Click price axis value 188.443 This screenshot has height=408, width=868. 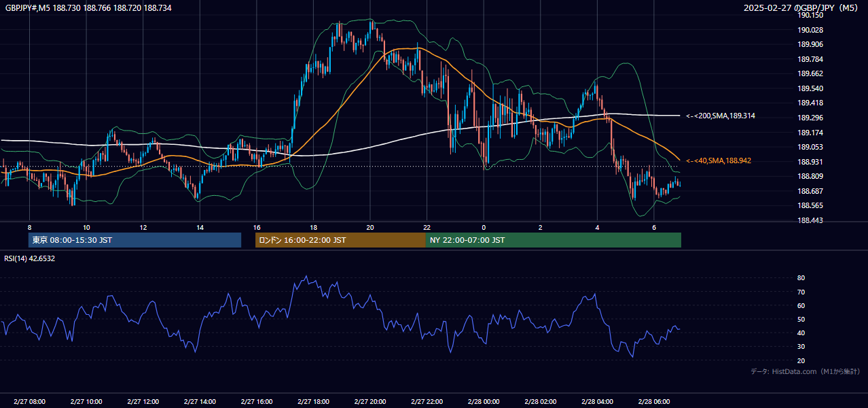tap(810, 220)
